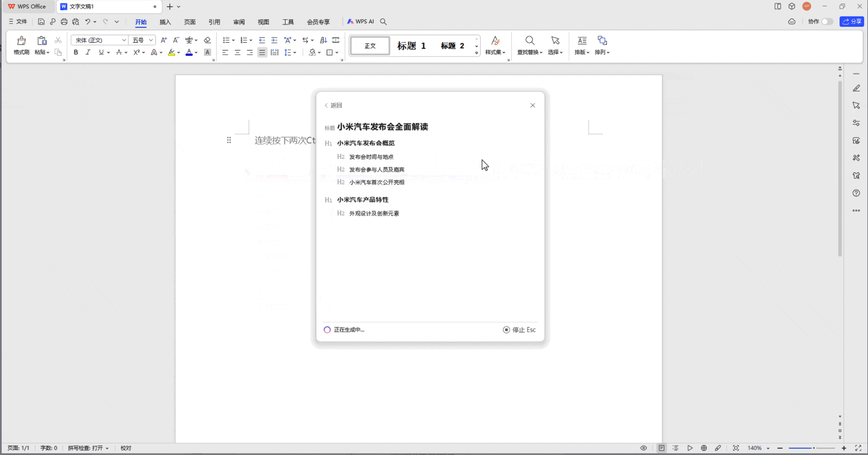This screenshot has height=455, width=868.
Task: Select the 格式刷 (Format Painter) tool
Action: coord(20,45)
